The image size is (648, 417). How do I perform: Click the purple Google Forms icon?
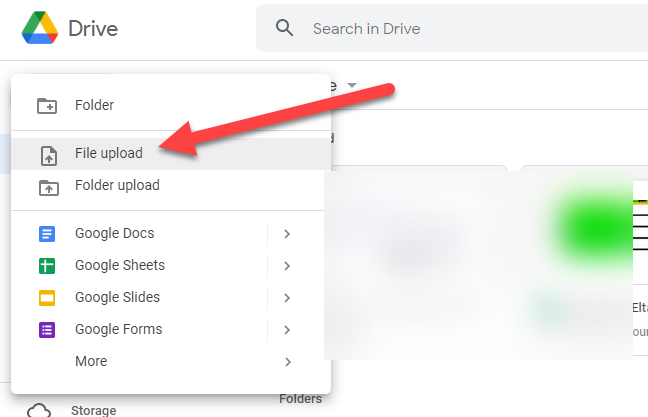47,330
